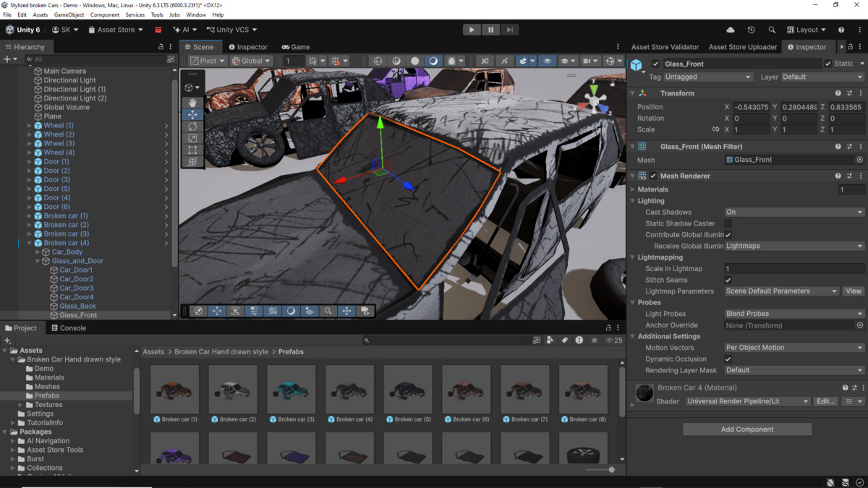This screenshot has height=488, width=868.
Task: Expand the Materials foldout
Action: (633, 189)
